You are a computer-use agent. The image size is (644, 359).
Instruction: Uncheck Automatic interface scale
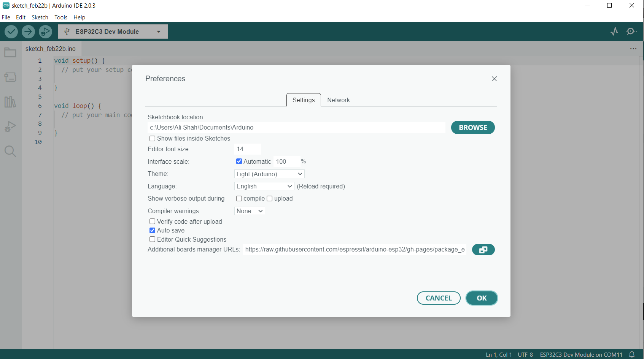[x=239, y=161]
